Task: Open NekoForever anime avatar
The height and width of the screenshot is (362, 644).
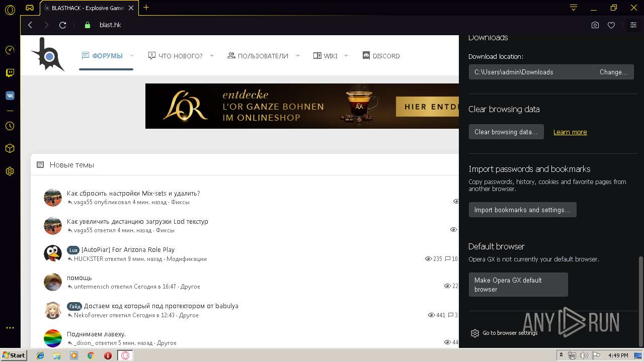Action: (x=53, y=310)
